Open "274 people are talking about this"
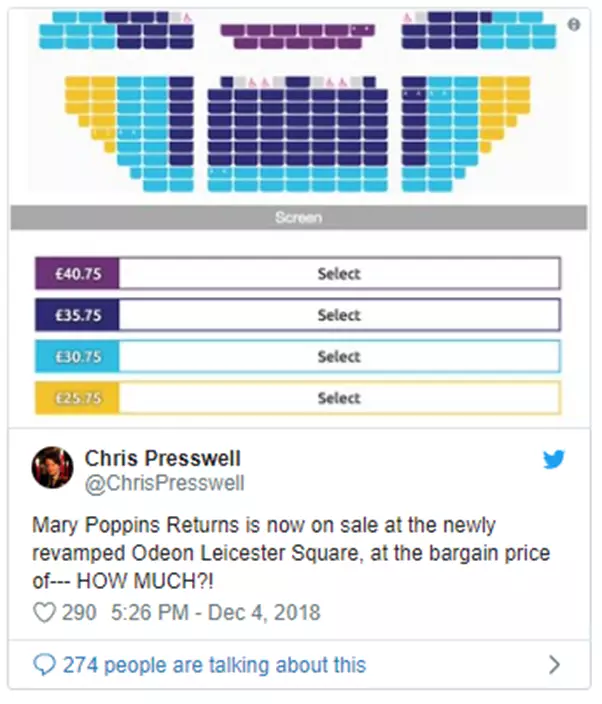602x704 pixels. 213,664
